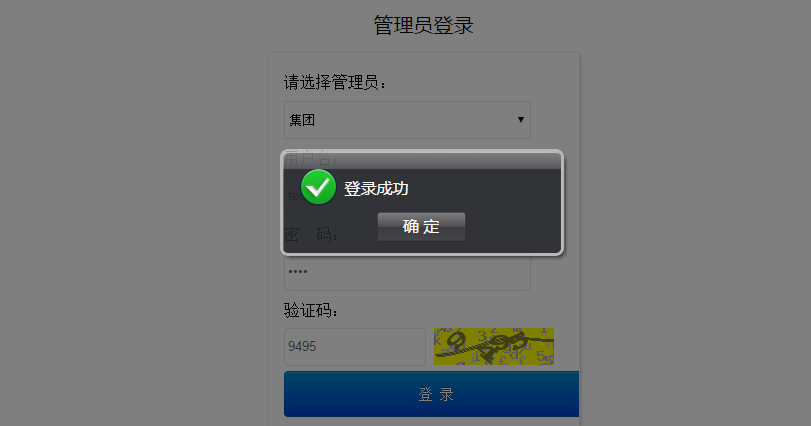
Task: Click the dark dialog body beside the 确定 button
Action: (x=512, y=227)
